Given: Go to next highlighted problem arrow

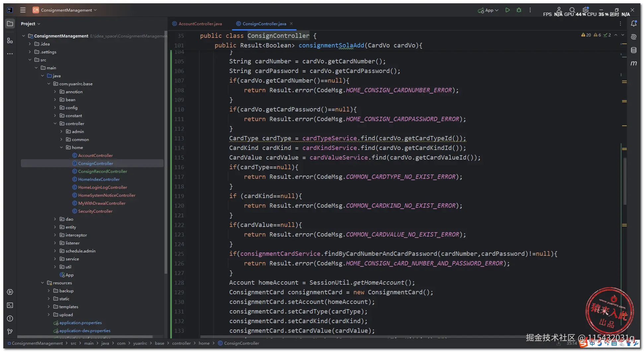Looking at the screenshot, I should pyautogui.click(x=623, y=35).
